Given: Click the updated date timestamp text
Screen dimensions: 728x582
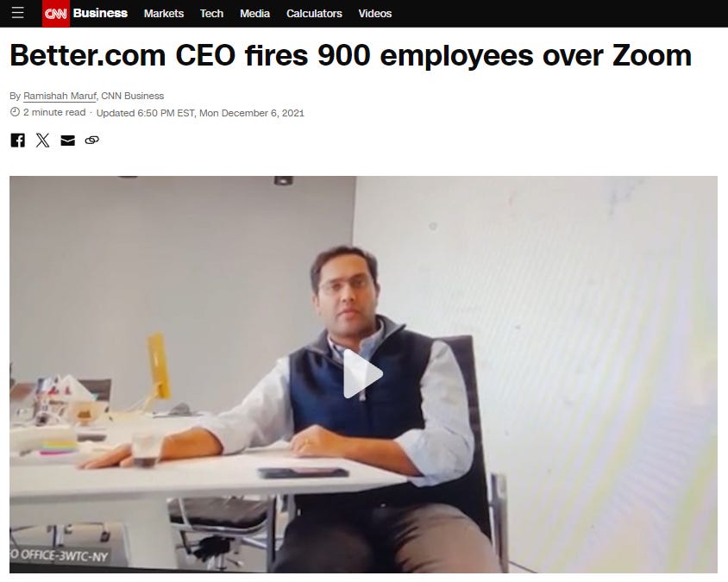Looking at the screenshot, I should point(200,113).
